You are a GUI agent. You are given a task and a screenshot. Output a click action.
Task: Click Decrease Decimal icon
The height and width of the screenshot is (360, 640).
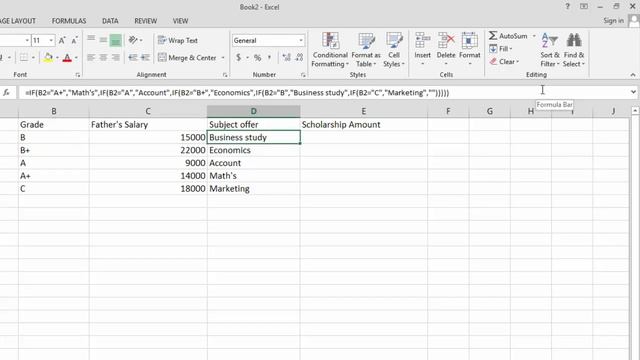click(299, 58)
